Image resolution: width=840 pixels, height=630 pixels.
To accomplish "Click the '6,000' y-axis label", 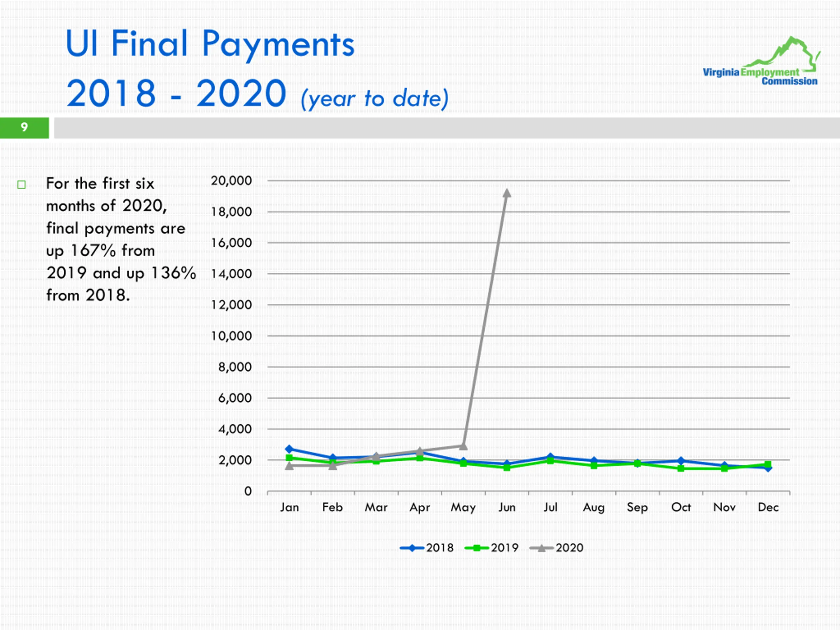I will [x=235, y=398].
